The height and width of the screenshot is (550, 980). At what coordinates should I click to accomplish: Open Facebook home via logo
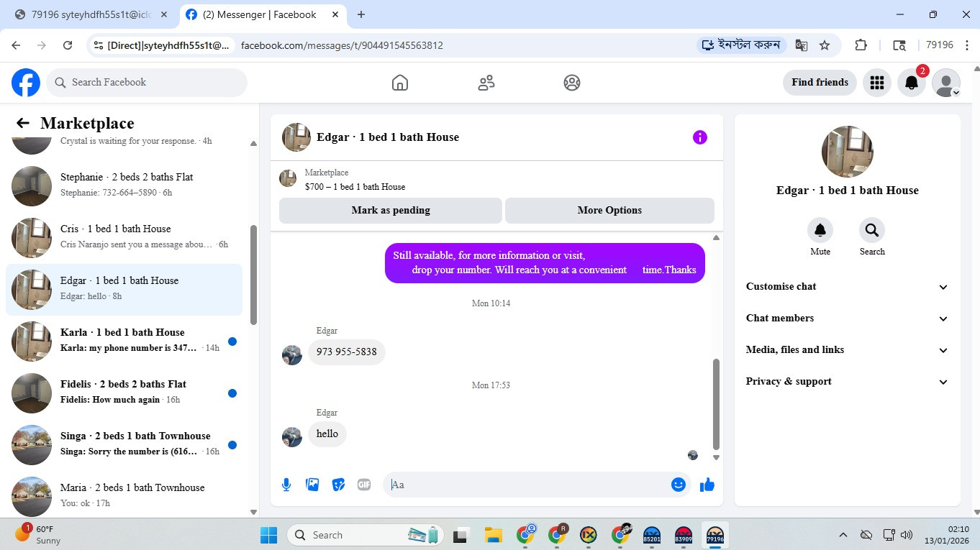click(x=26, y=83)
